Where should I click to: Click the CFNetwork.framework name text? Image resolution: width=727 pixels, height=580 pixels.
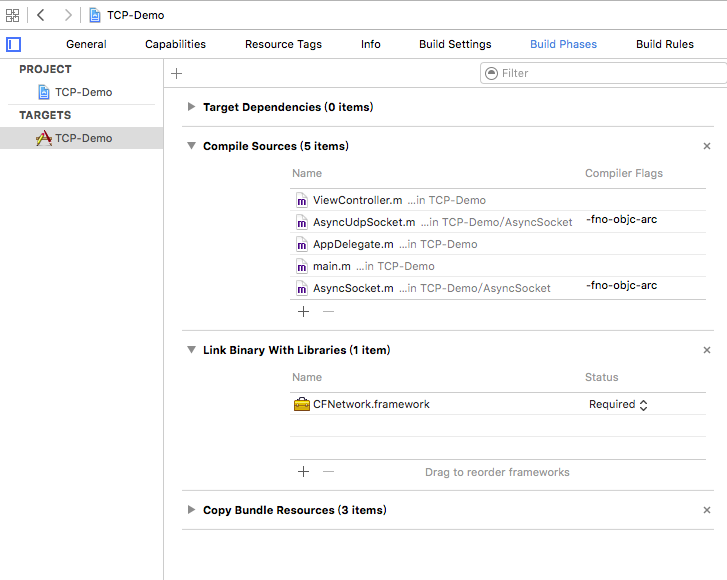click(x=371, y=404)
